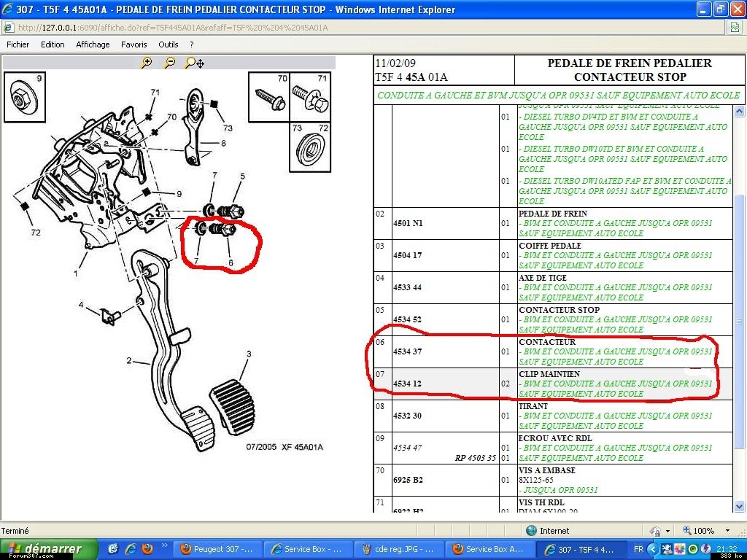
Task: Click the compatibility view icon in address bar
Action: coord(735,28)
